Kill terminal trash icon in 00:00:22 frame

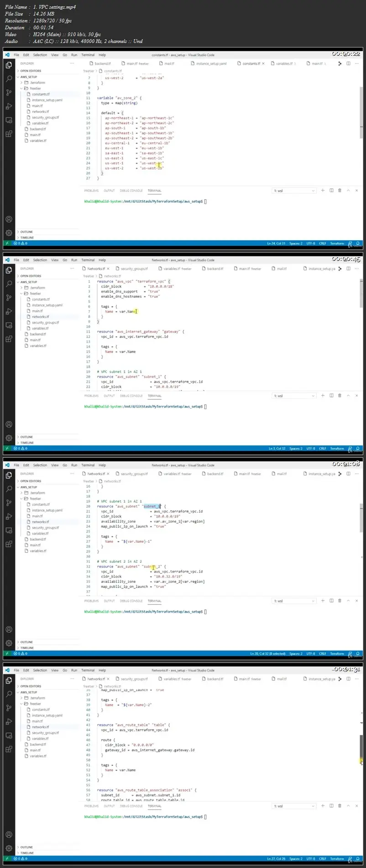[x=340, y=191]
